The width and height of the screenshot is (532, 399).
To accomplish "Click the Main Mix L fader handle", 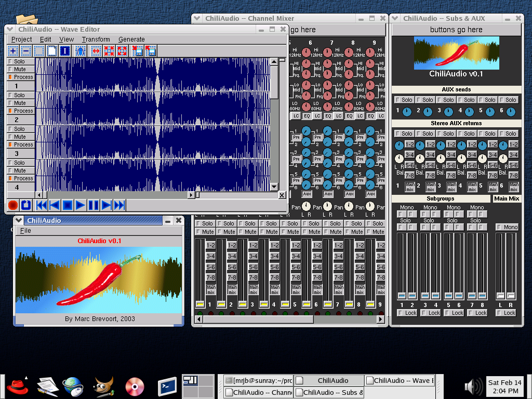I will [x=500, y=296].
